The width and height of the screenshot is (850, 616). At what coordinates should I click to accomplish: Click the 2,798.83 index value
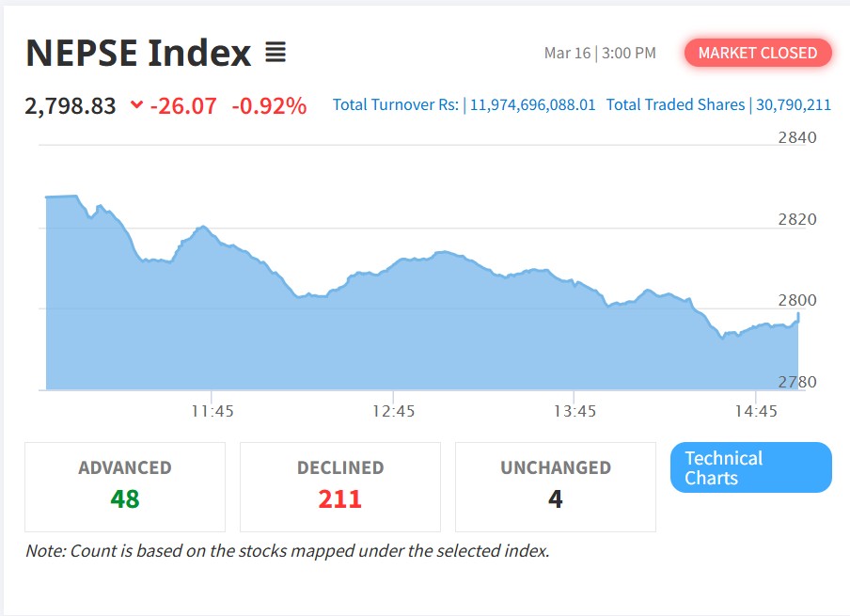pyautogui.click(x=71, y=105)
